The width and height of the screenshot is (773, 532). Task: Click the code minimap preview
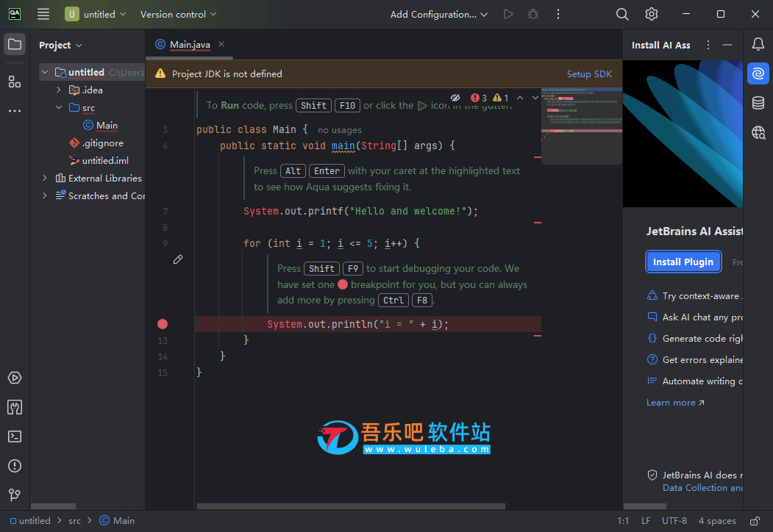click(x=581, y=126)
